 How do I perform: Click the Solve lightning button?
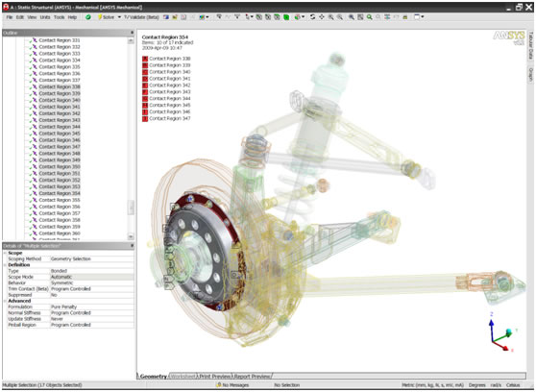point(107,17)
